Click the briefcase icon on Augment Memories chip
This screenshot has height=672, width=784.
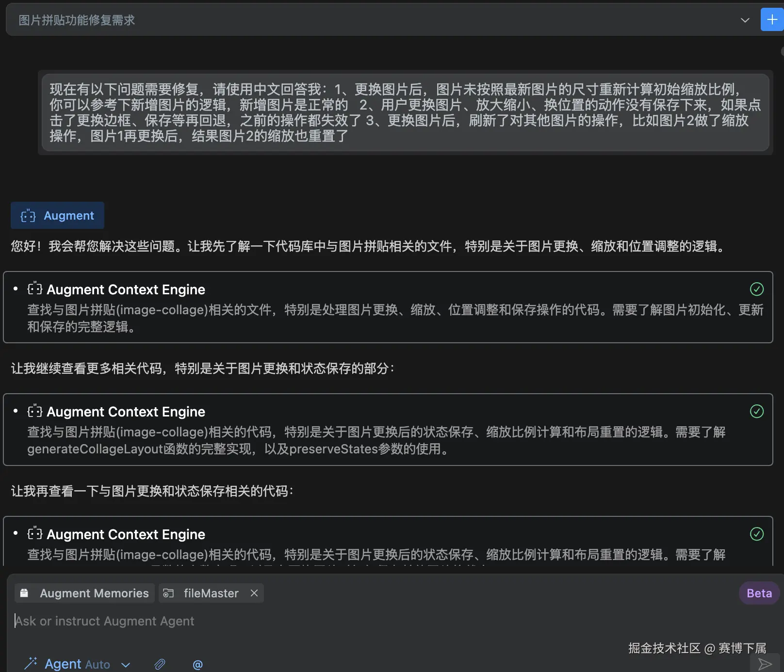pos(23,592)
